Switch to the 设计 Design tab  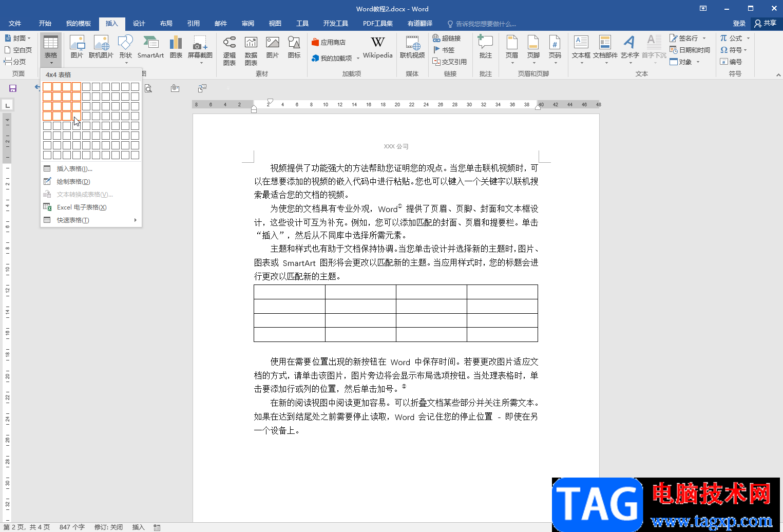tap(139, 24)
